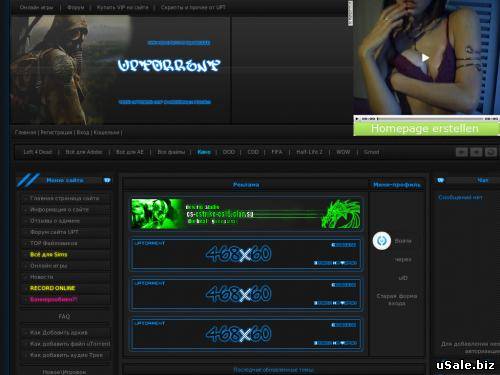Click the last gray button in the navigation bar

click(x=491, y=152)
